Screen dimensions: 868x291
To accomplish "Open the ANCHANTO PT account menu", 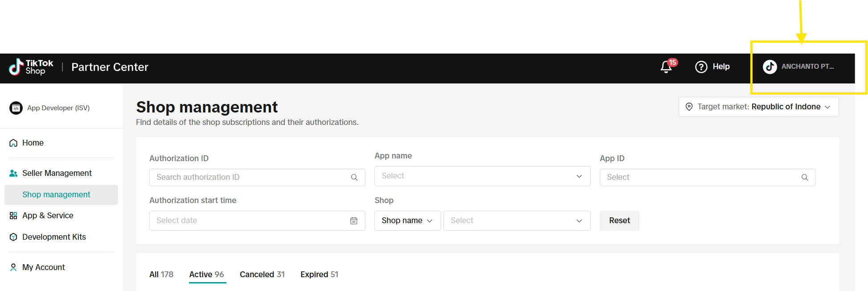I will point(802,67).
